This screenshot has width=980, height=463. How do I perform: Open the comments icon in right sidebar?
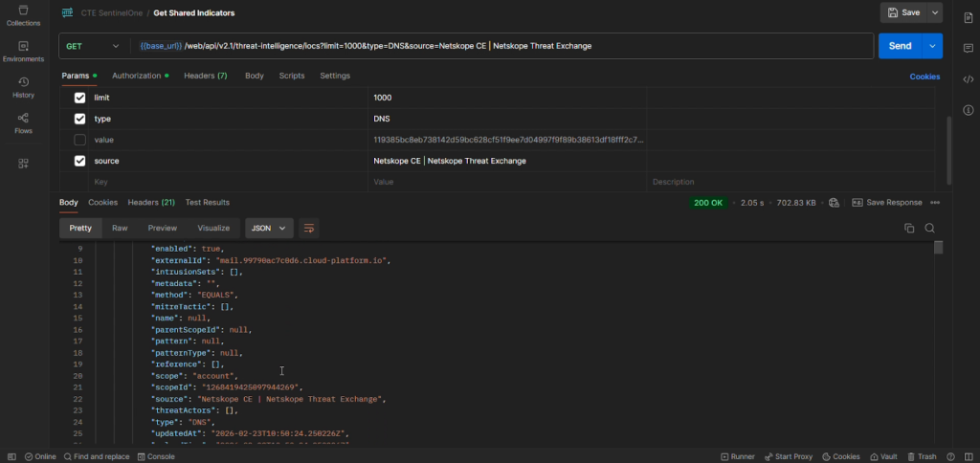(969, 48)
